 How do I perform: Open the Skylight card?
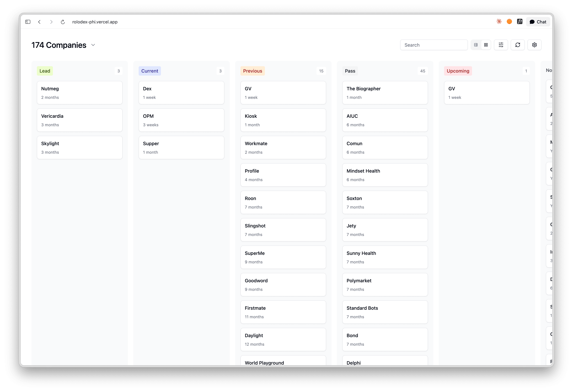pos(80,148)
